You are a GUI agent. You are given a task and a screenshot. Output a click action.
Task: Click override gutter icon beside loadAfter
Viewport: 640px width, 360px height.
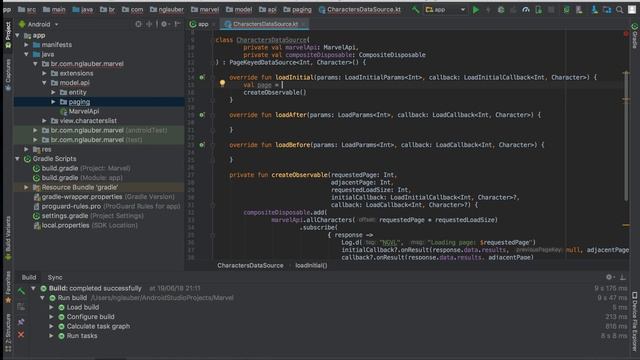[x=202, y=115]
